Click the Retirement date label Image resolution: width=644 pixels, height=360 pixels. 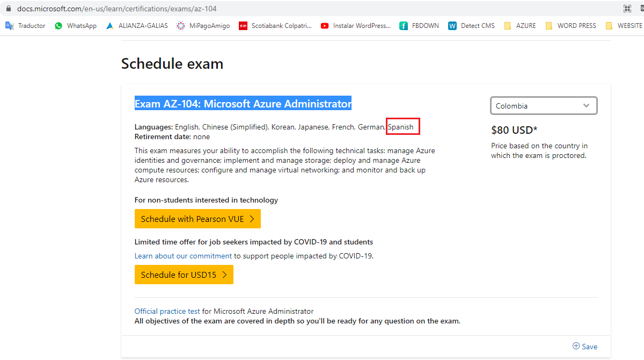coord(163,137)
